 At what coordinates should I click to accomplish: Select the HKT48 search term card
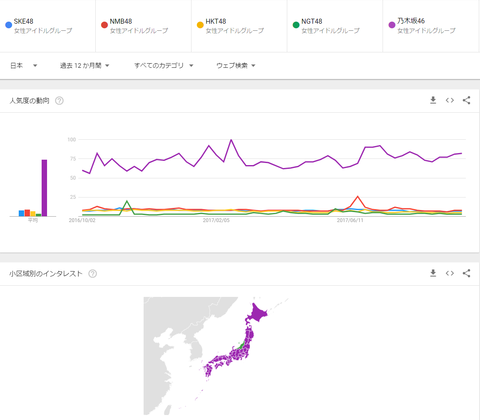[x=239, y=26]
